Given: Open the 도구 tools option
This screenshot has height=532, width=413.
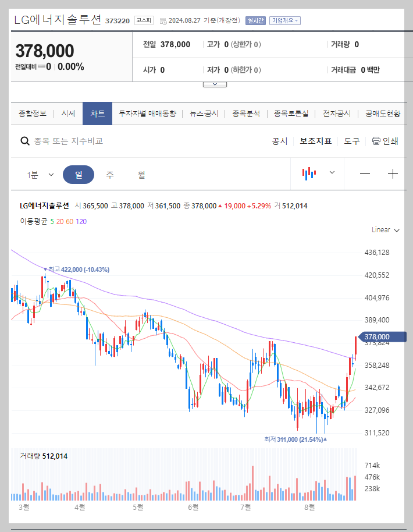Looking at the screenshot, I should [x=351, y=141].
